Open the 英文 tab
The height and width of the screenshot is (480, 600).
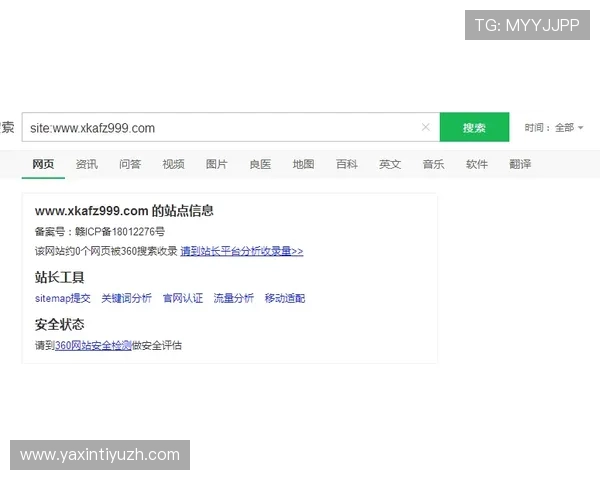point(390,164)
